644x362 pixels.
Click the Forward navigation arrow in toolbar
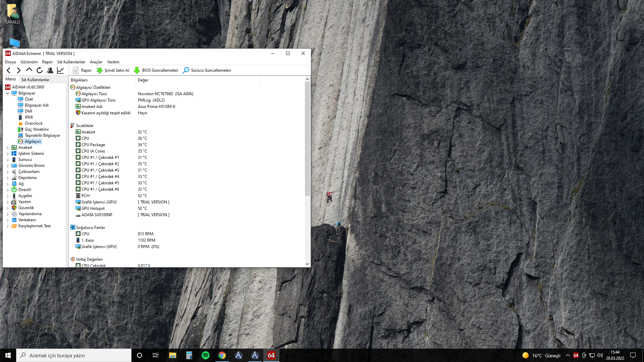click(x=19, y=70)
